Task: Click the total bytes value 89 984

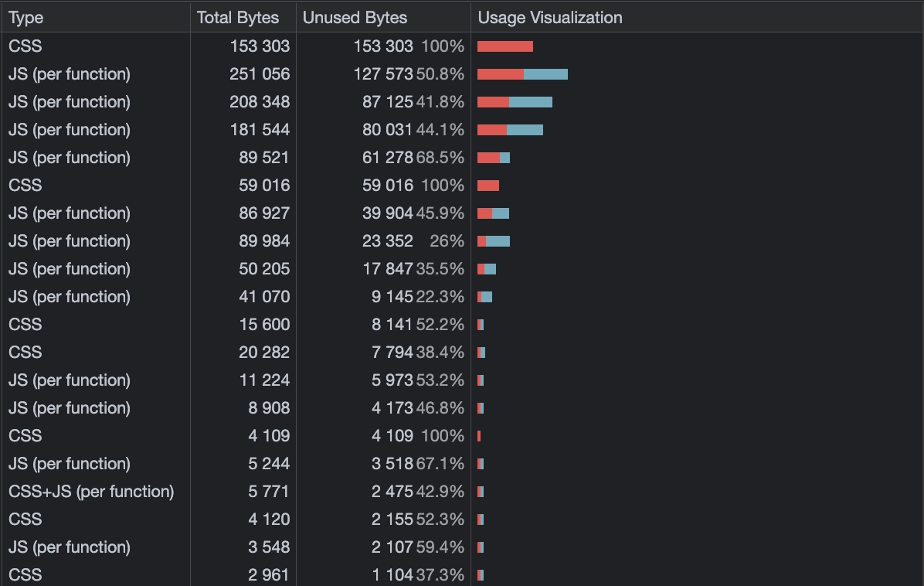Action: [264, 240]
